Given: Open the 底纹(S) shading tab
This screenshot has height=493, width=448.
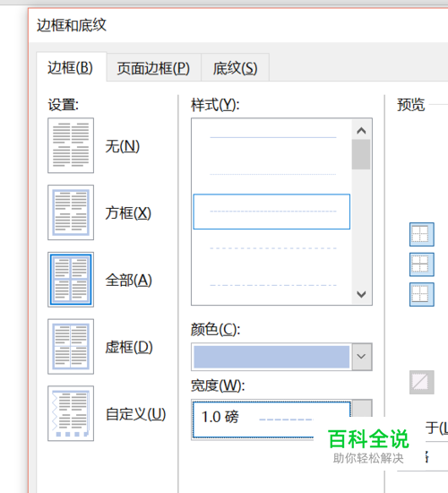Looking at the screenshot, I should click(235, 68).
